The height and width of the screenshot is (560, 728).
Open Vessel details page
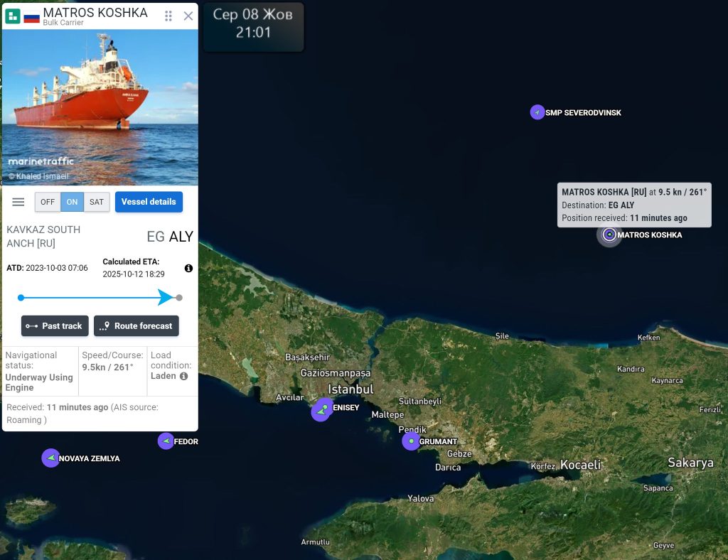coord(149,202)
